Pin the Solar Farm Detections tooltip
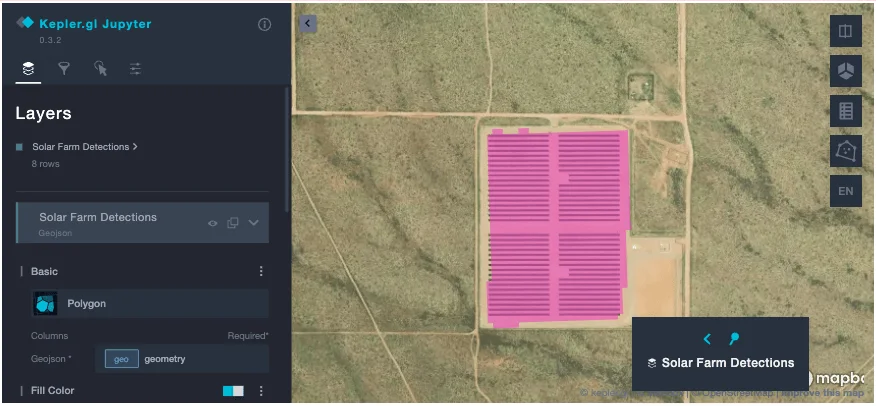 (735, 338)
